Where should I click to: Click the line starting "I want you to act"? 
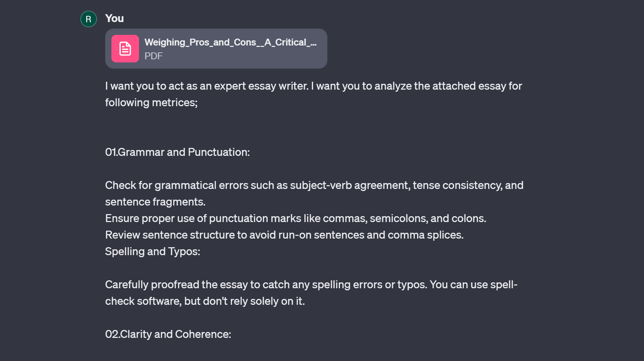click(x=313, y=86)
